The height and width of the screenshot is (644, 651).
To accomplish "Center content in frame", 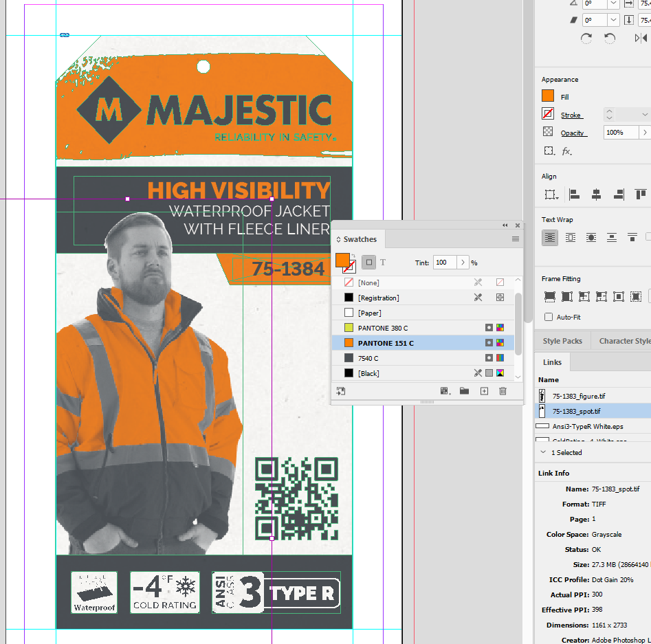I will coord(619,296).
